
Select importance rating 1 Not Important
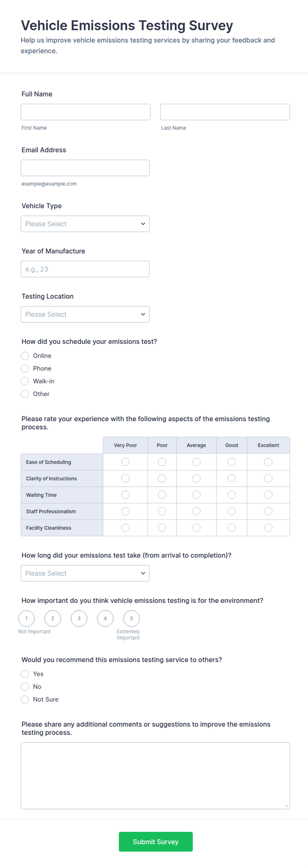26,618
